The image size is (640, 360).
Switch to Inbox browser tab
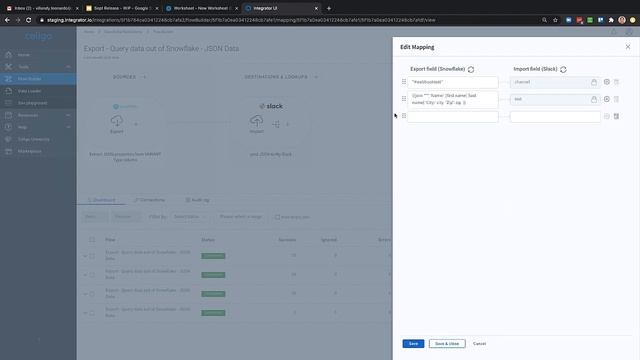(42, 8)
